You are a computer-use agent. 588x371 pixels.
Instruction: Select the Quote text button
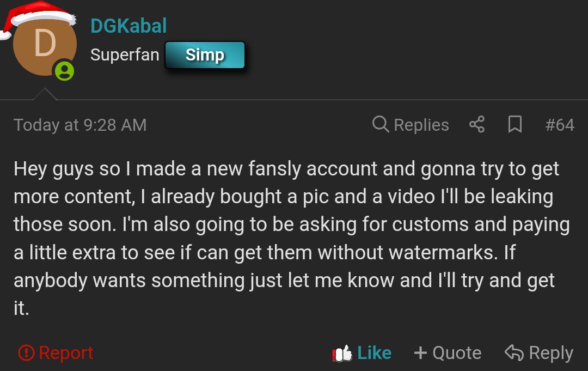[x=457, y=353]
